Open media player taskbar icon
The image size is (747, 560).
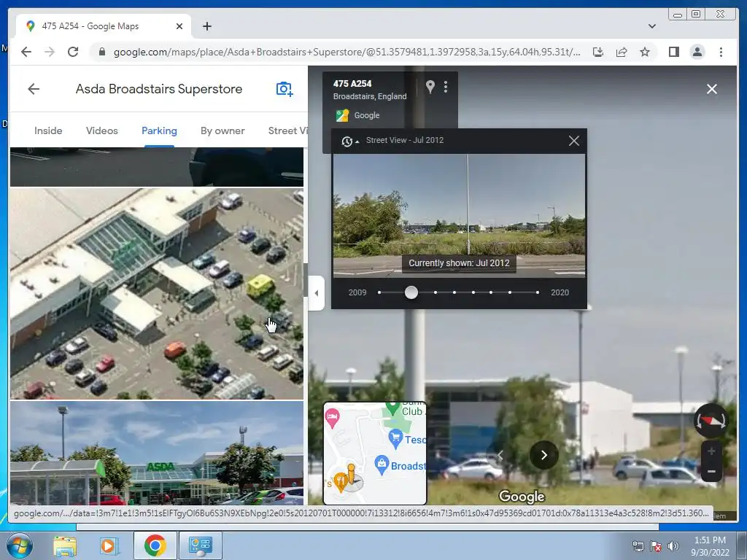click(109, 545)
